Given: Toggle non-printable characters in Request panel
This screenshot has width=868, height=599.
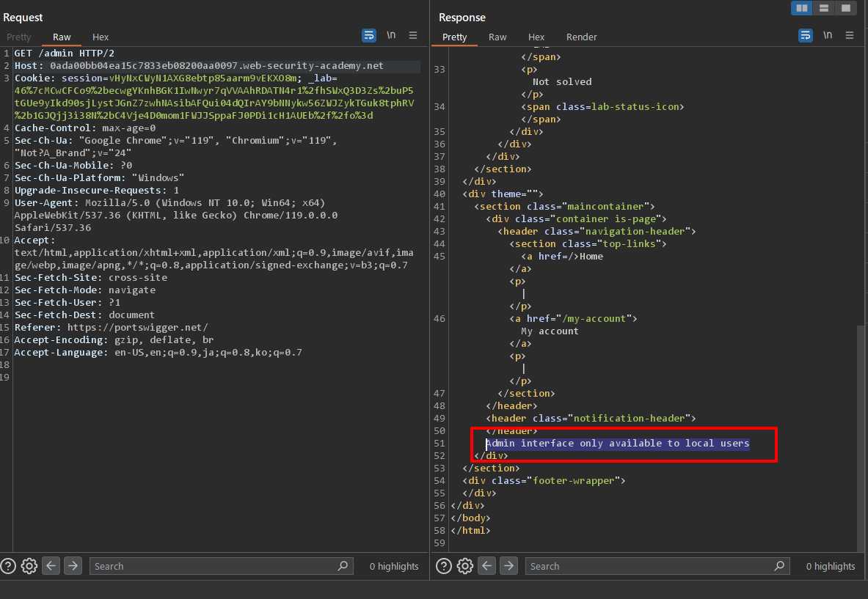Looking at the screenshot, I should point(391,35).
